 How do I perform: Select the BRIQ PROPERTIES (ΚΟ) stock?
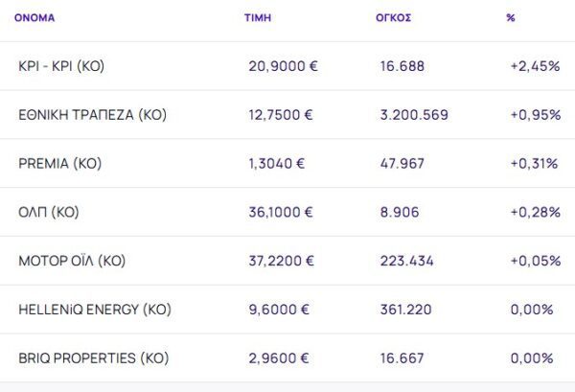pyautogui.click(x=95, y=358)
